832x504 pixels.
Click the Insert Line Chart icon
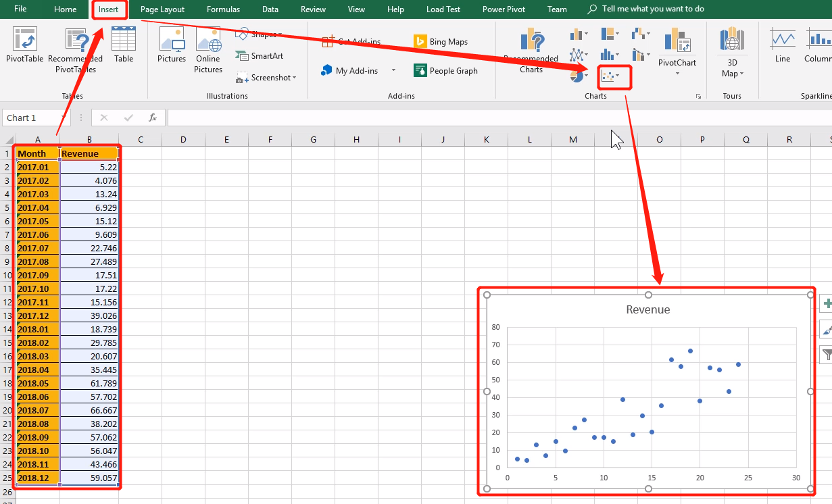click(577, 55)
